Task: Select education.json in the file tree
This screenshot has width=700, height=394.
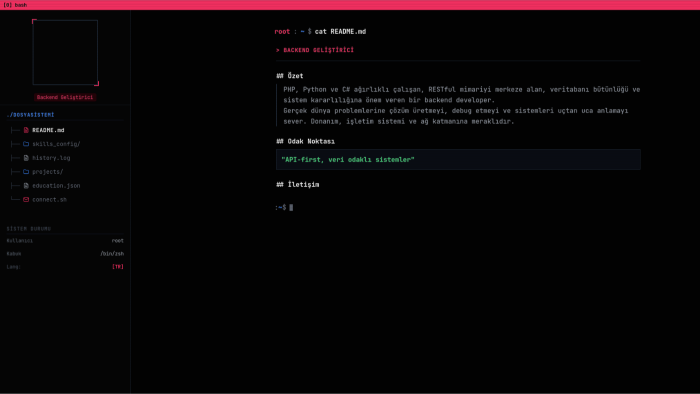Action: tap(56, 186)
